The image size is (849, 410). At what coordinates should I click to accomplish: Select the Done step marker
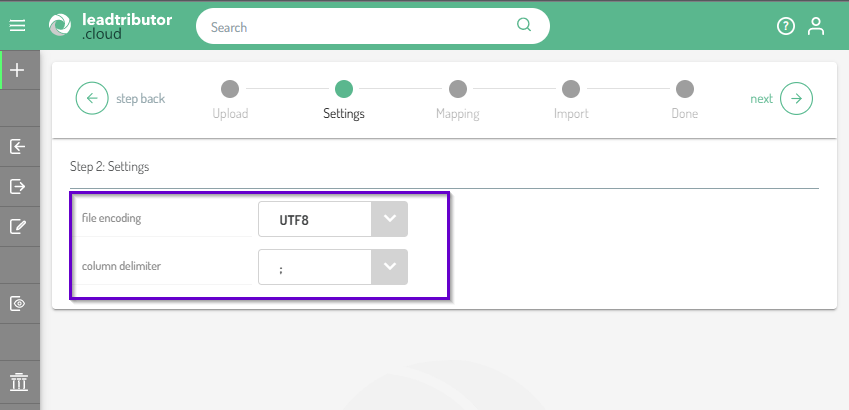(684, 89)
